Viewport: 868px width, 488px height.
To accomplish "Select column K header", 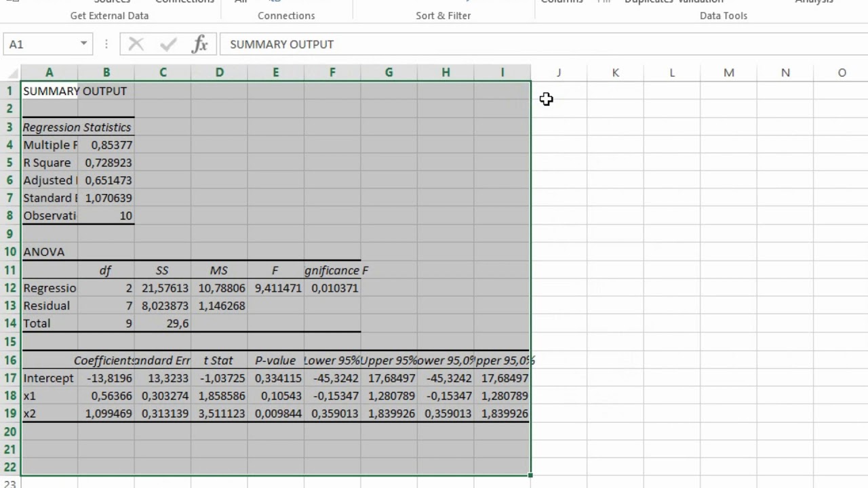I will point(615,73).
